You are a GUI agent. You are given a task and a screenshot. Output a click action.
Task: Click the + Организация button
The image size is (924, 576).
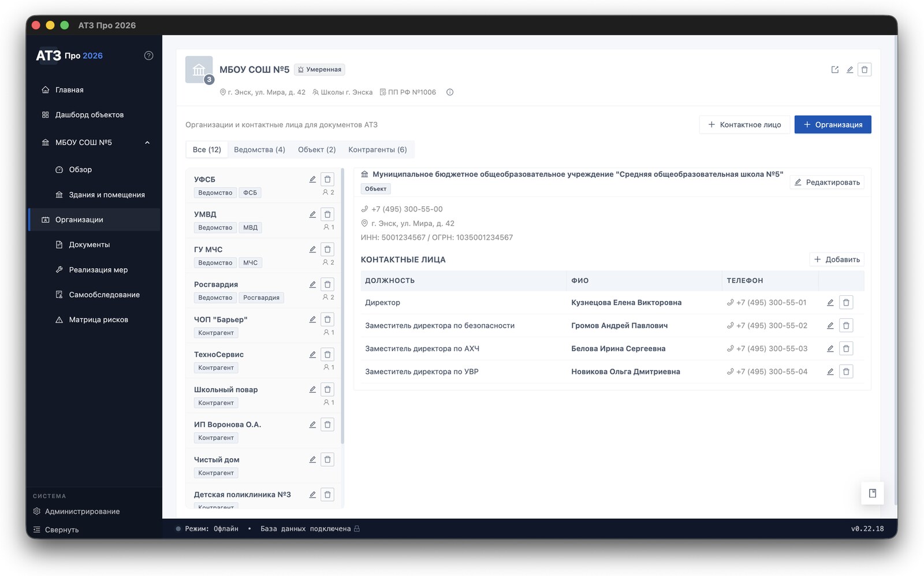click(833, 124)
